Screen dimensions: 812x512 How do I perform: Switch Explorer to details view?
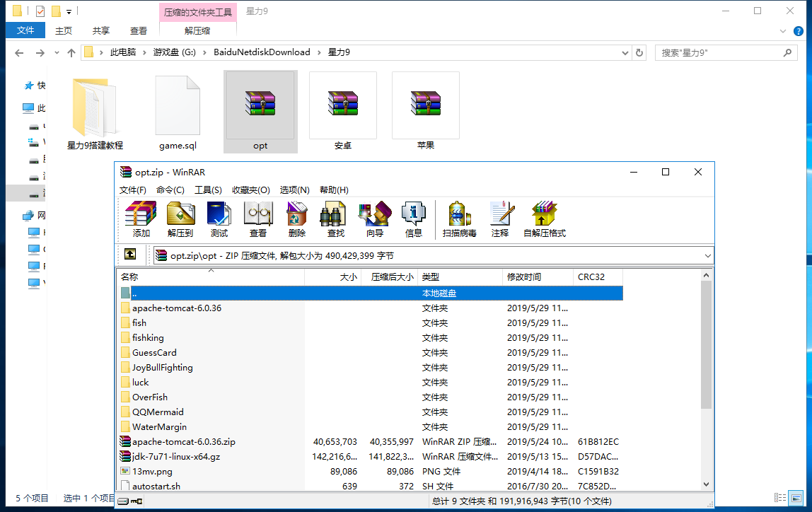click(x=780, y=498)
